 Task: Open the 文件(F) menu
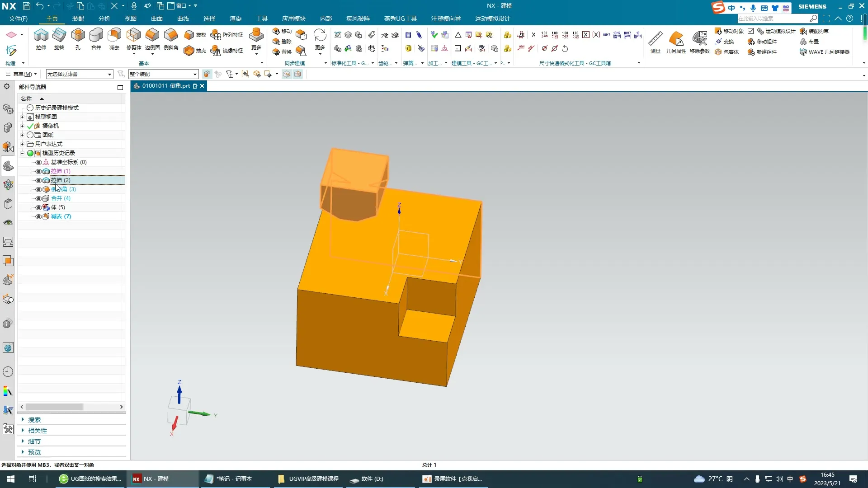click(x=18, y=19)
